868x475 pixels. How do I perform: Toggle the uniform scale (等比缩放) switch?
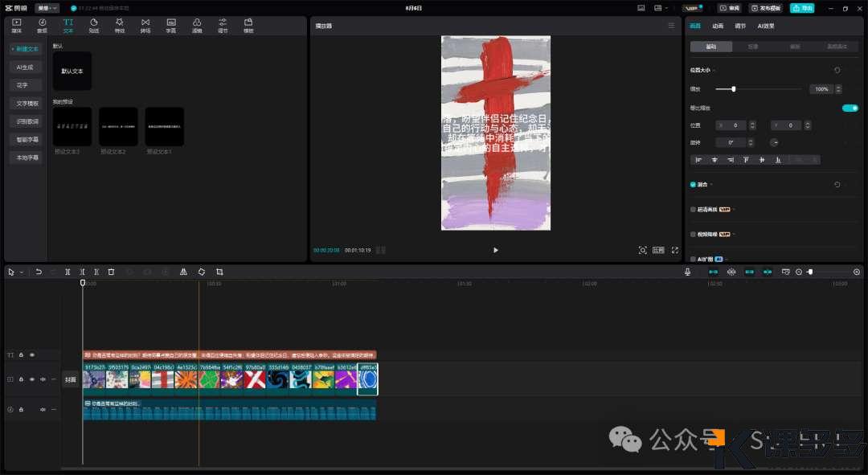point(849,108)
